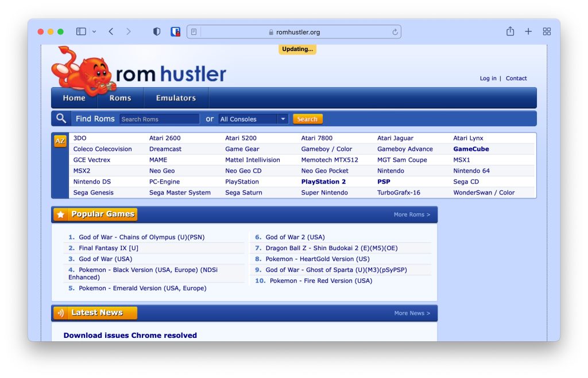Screen dimensions: 588x378
Task: Open Pokemon - Black Version game link
Action: tap(143, 274)
